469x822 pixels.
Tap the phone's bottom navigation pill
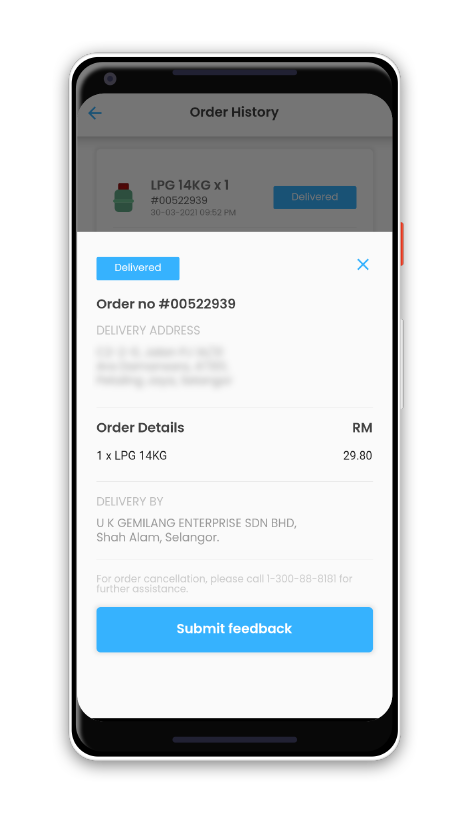[234, 740]
